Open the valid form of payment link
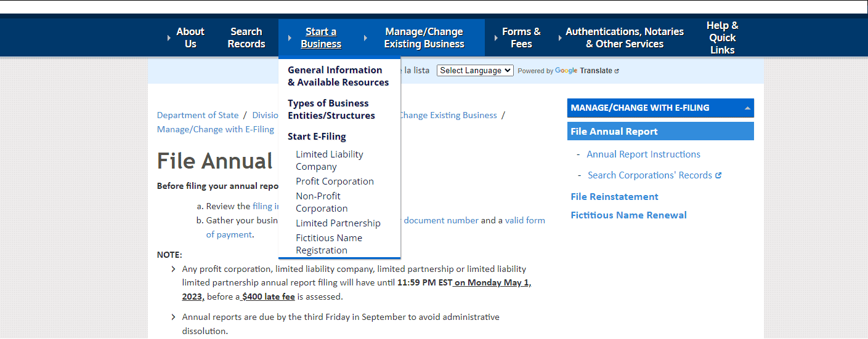The width and height of the screenshot is (868, 339). (525, 220)
